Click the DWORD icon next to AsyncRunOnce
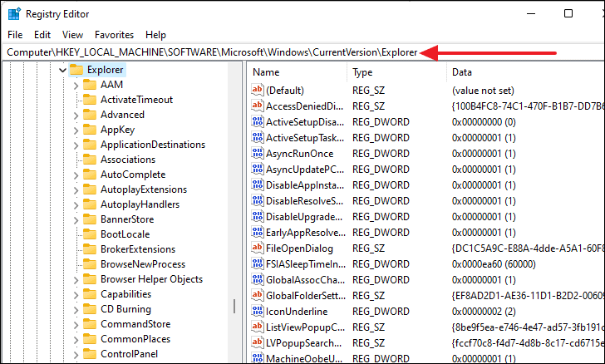 click(x=258, y=153)
